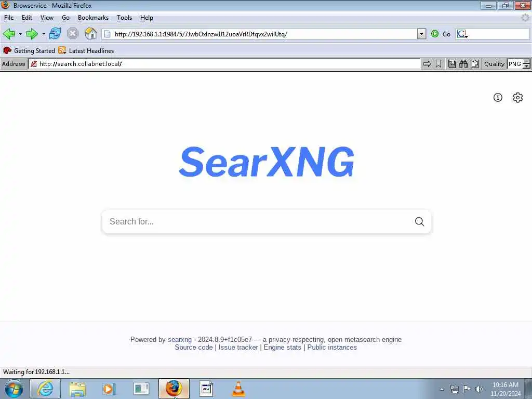This screenshot has height=399, width=532.
Task: Open the Google search engine icon
Action: pos(462,34)
